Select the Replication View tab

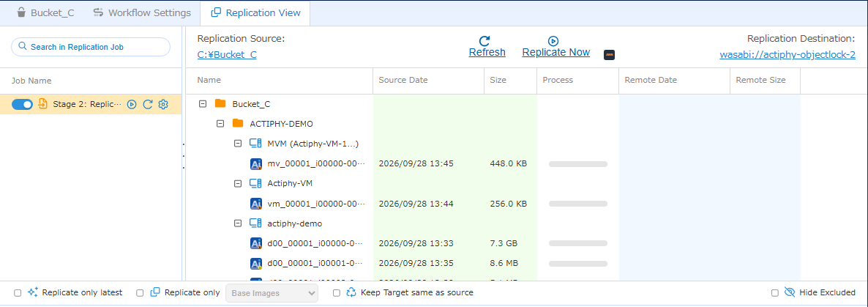(255, 12)
